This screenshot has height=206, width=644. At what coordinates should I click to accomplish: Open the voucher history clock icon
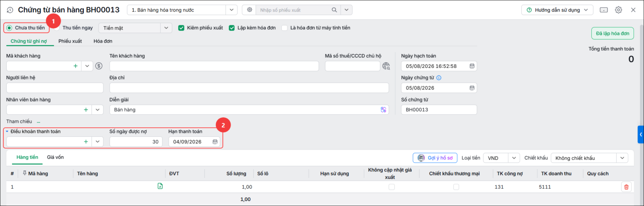tap(10, 10)
